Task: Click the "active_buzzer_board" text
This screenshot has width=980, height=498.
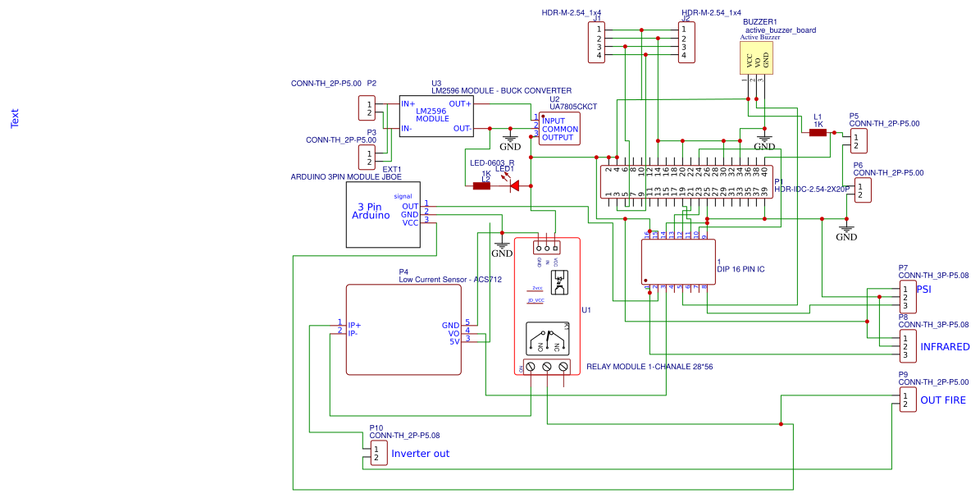Action: 781,30
